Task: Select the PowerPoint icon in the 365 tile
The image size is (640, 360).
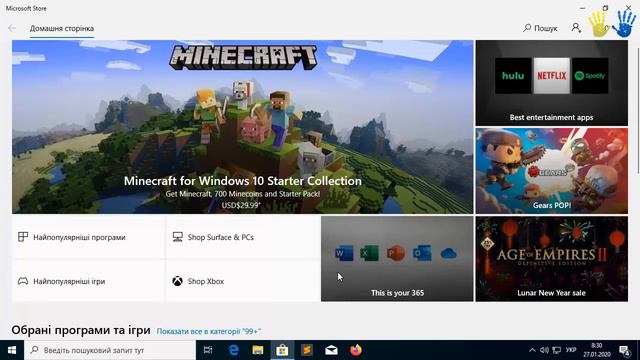Action: [x=395, y=253]
